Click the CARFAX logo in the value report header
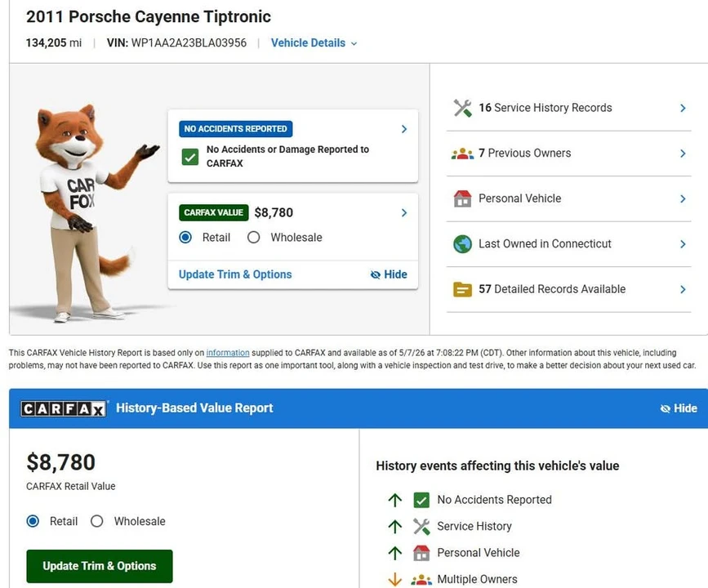 63,408
